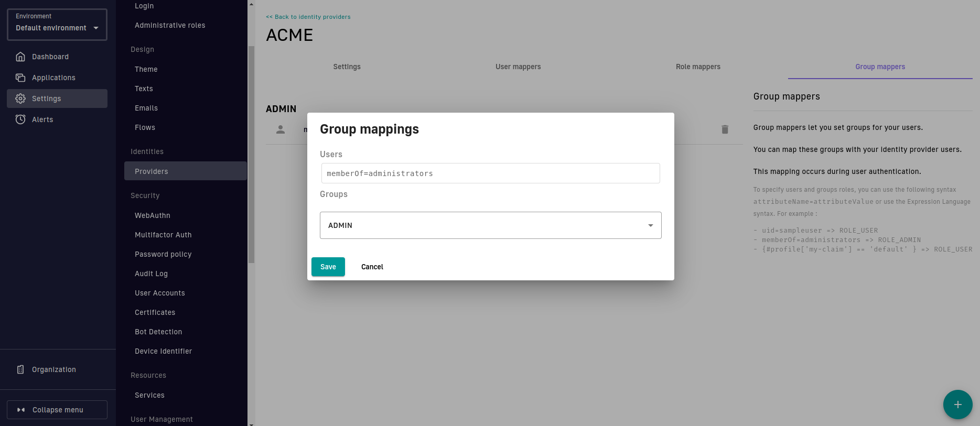The width and height of the screenshot is (980, 426).
Task: Click the Users mapping input field
Action: tap(490, 173)
